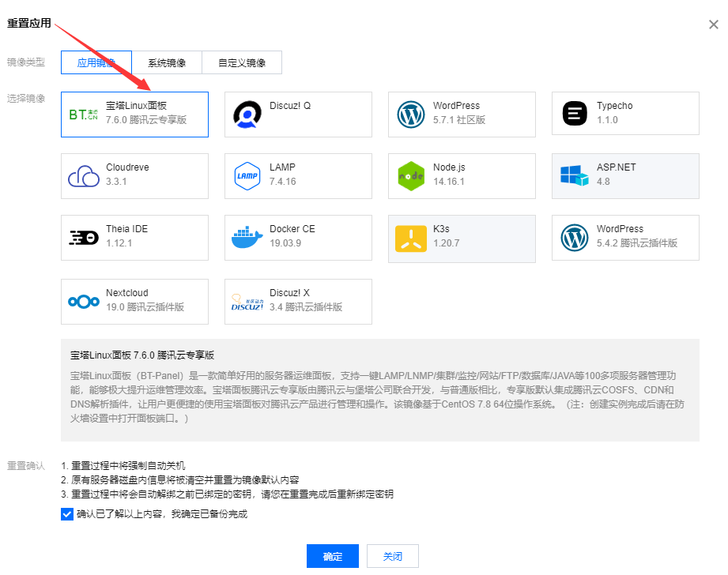The height and width of the screenshot is (575, 728).
Task: Switch to the 应用镜像 tab
Action: point(96,62)
